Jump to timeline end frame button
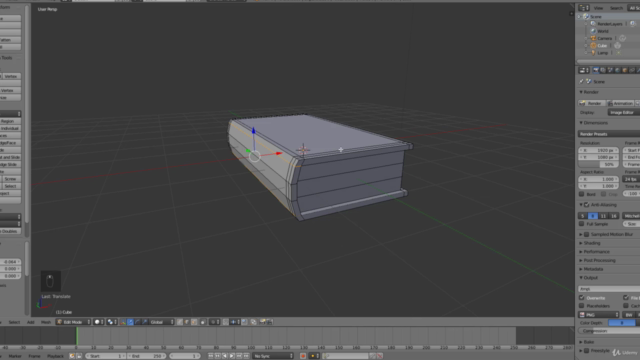The height and width of the screenshot is (360, 640). tap(246, 356)
